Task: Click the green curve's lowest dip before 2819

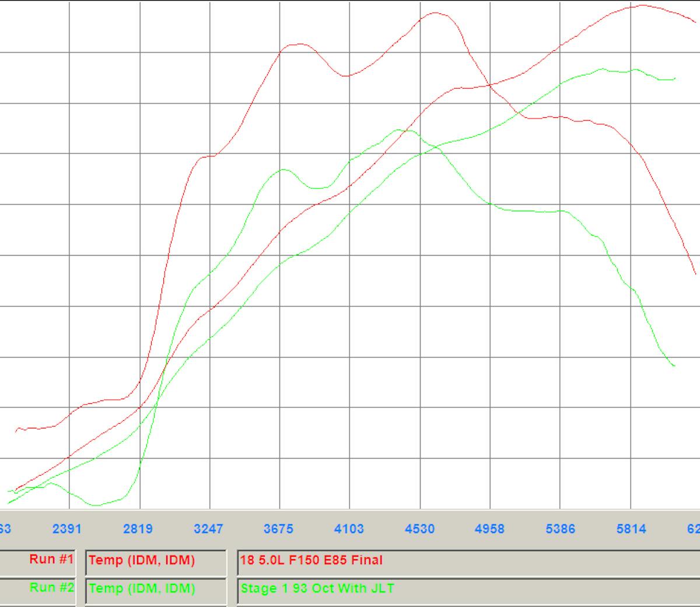Action: 97,505
